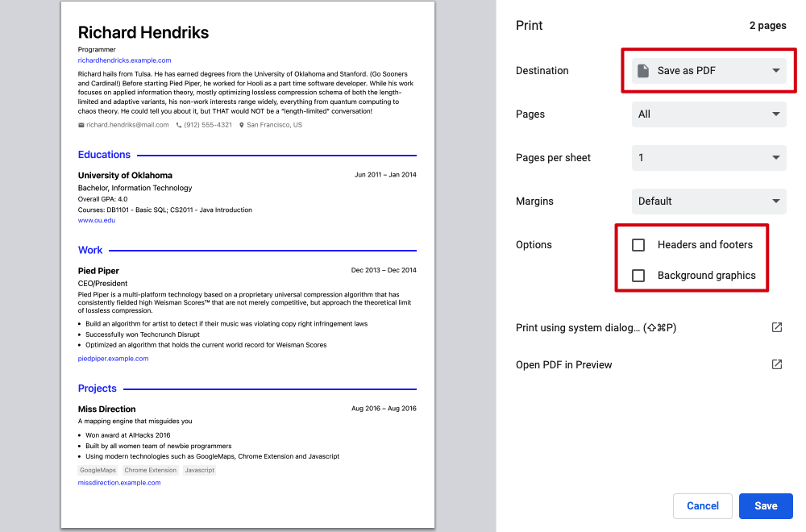
Task: Expand the Pages dropdown set to All
Action: click(x=708, y=114)
